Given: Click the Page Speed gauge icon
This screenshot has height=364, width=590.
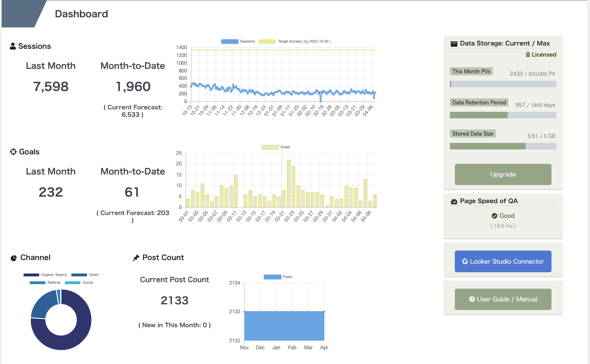Looking at the screenshot, I should (x=454, y=201).
